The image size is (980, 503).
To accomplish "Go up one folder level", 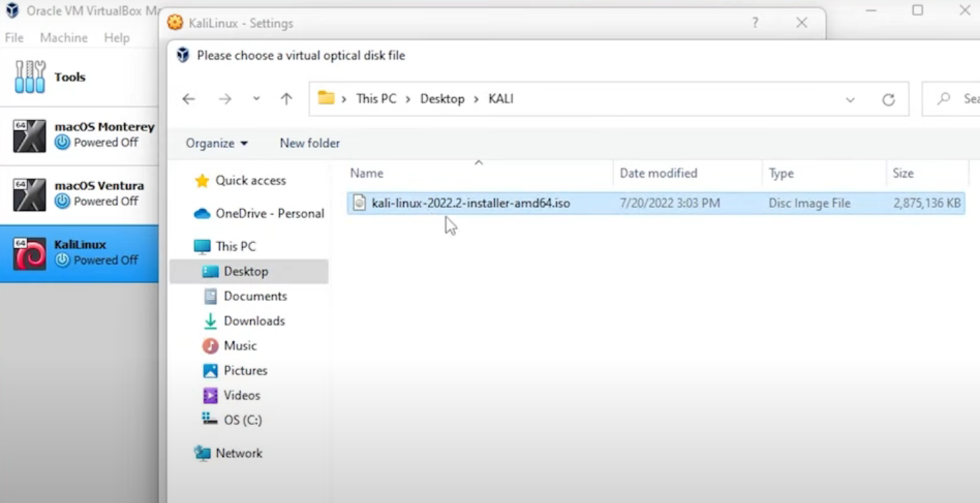I will click(x=287, y=99).
